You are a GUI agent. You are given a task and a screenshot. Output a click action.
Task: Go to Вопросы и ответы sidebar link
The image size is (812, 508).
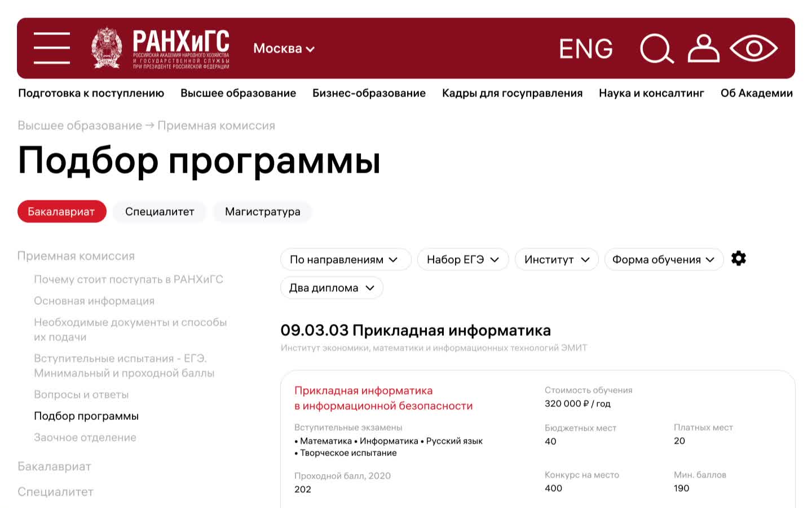[81, 395]
